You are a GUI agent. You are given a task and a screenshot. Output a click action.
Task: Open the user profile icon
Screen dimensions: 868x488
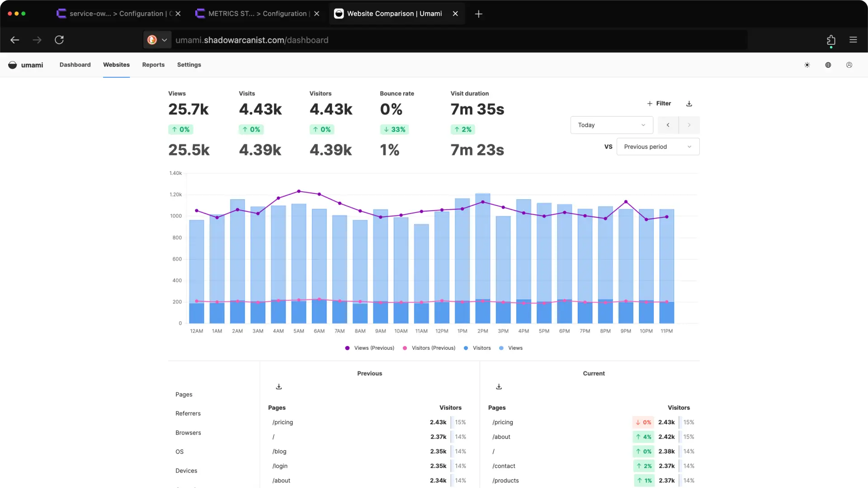tap(849, 65)
